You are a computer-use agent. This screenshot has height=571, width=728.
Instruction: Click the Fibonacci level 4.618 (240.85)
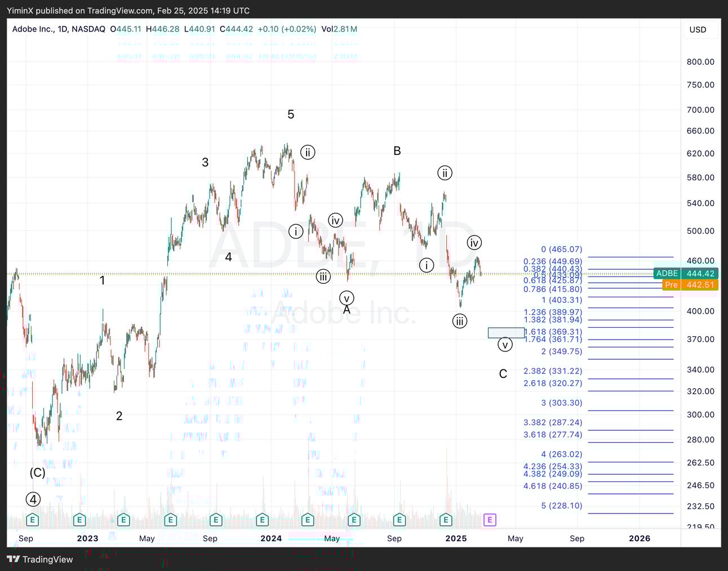pos(553,486)
